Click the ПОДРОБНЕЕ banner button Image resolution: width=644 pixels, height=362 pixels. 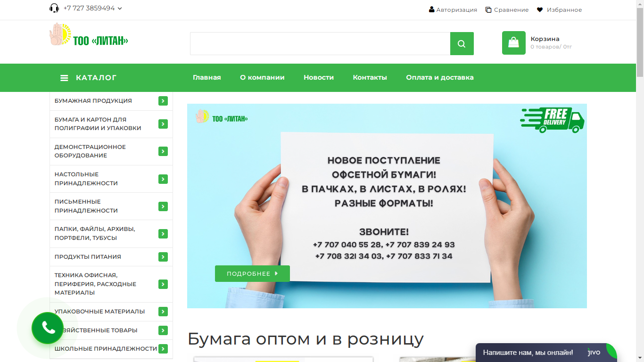coord(252,273)
